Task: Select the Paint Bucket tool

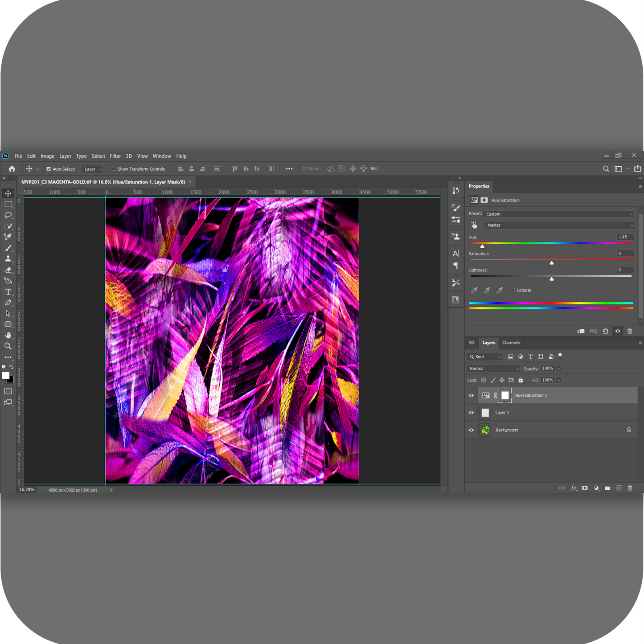Action: point(8,281)
